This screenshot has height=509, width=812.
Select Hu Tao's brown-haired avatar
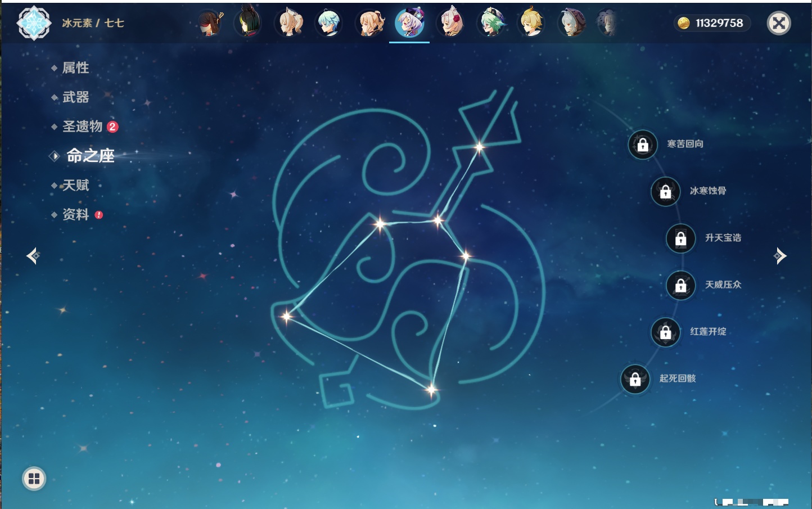pos(210,23)
